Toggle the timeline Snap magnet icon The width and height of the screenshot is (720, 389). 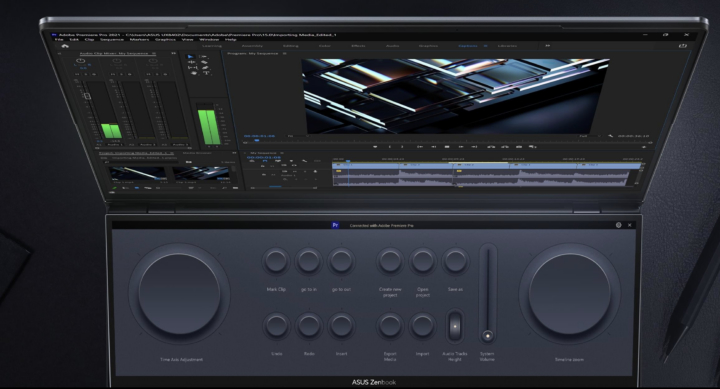click(264, 161)
